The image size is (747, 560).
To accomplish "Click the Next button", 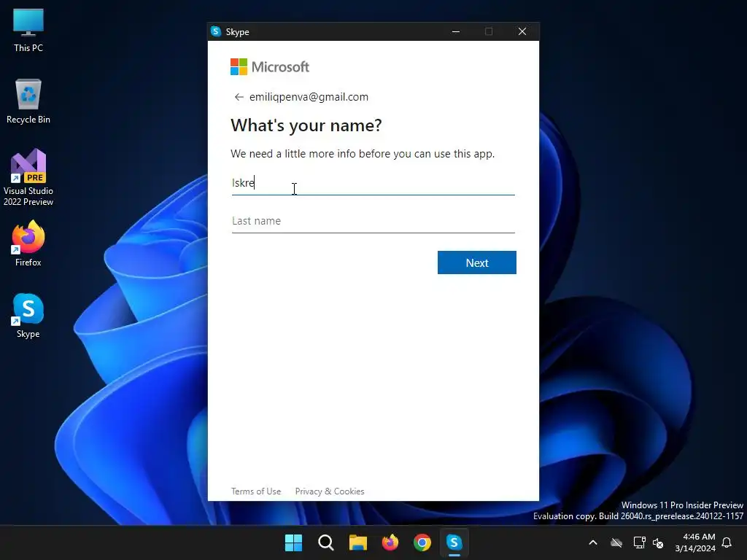I will point(477,262).
